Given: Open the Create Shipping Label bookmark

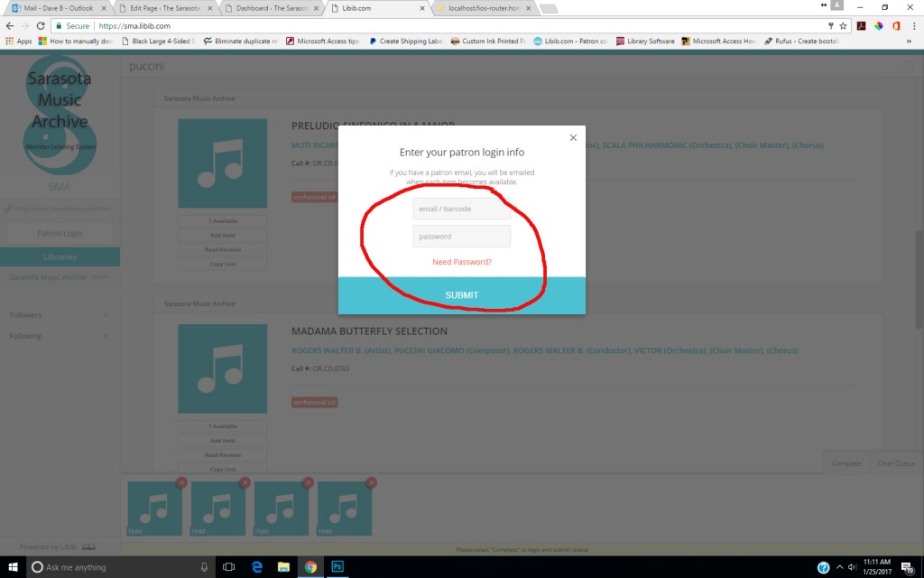Looking at the screenshot, I should [x=405, y=42].
